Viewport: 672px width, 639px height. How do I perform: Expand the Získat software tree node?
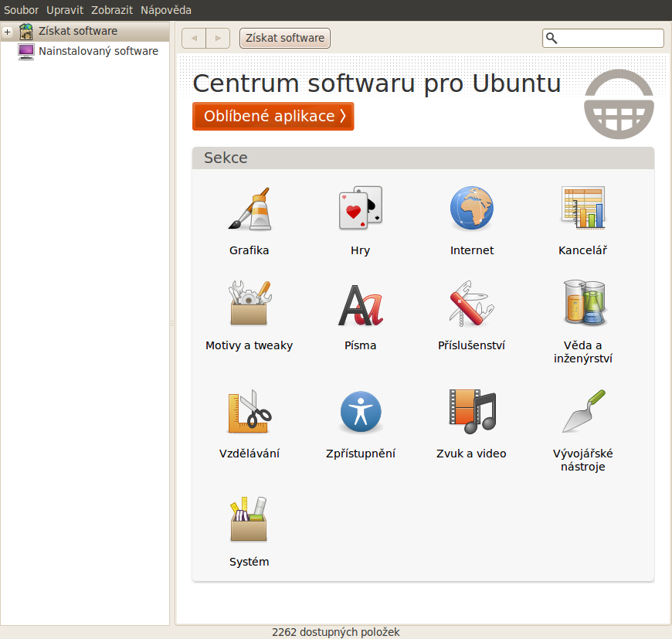[x=7, y=31]
